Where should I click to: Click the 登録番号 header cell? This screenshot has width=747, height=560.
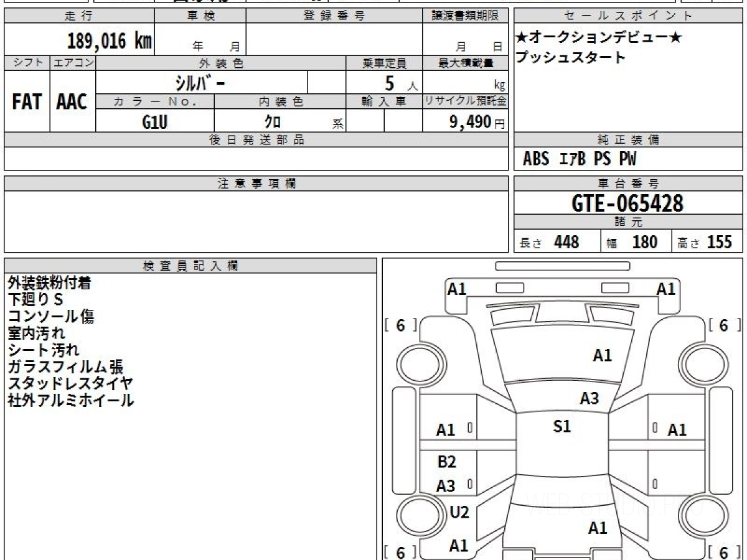(x=334, y=16)
